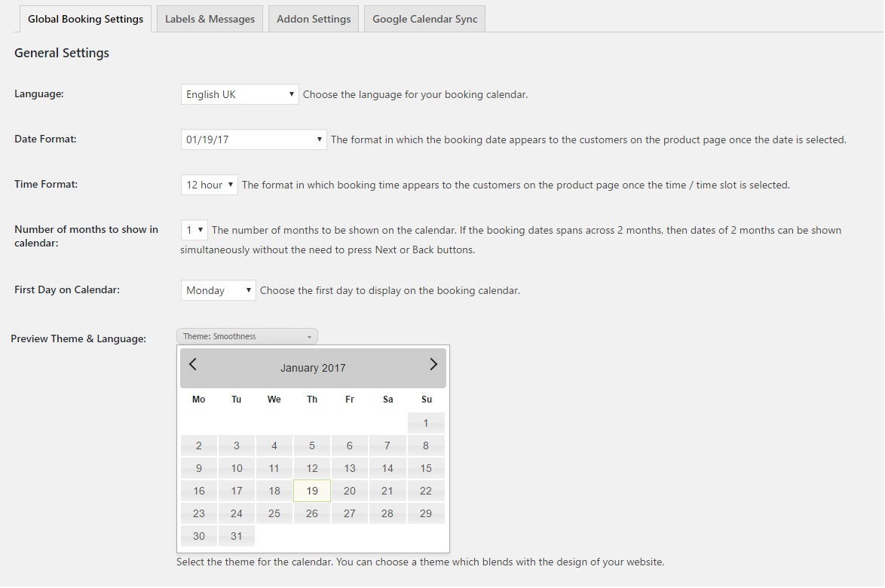Open the Addon Settings tab
The width and height of the screenshot is (885, 588).
pos(313,19)
